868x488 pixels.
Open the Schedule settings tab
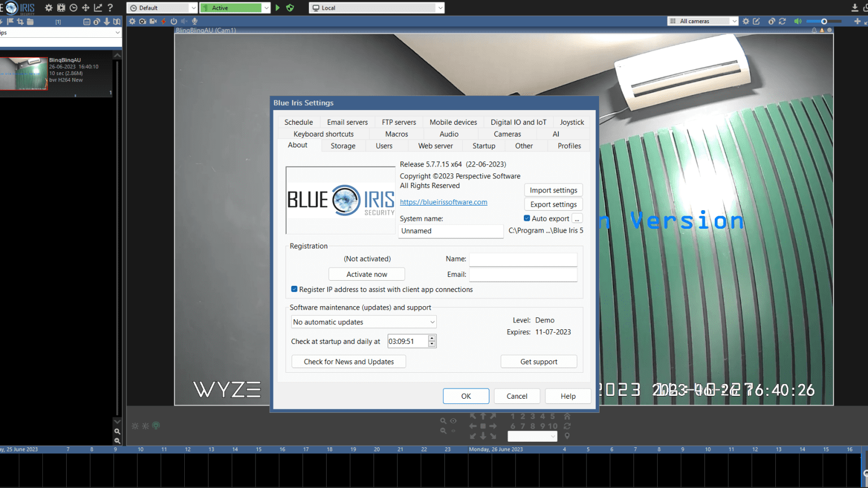[298, 122]
